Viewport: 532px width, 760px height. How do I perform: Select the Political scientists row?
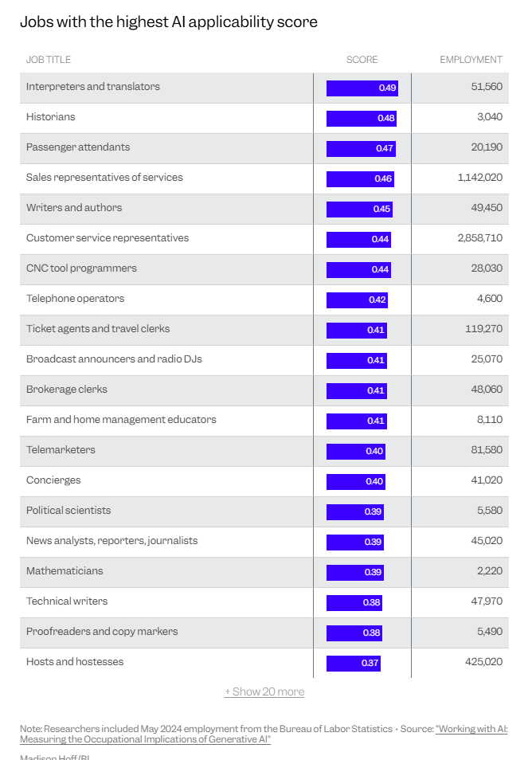264,511
